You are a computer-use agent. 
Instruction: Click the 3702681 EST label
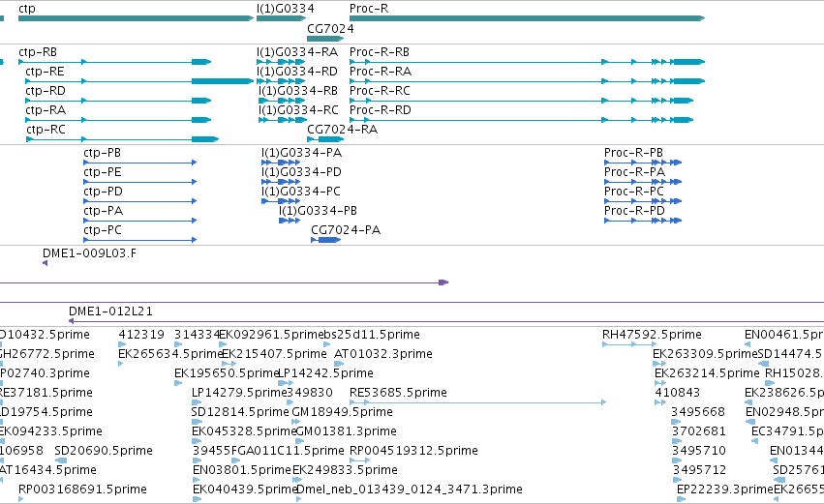[x=699, y=431]
